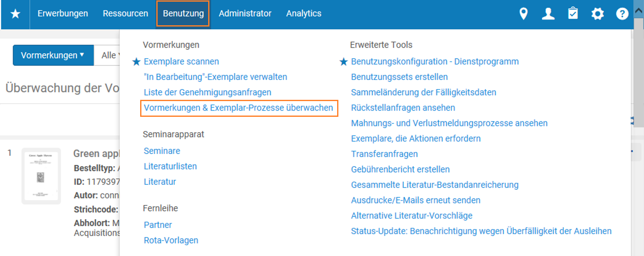The height and width of the screenshot is (256, 644).
Task: Toggle the star next to Benutzungskonfiguration - Dienstprogramm
Action: [x=343, y=62]
